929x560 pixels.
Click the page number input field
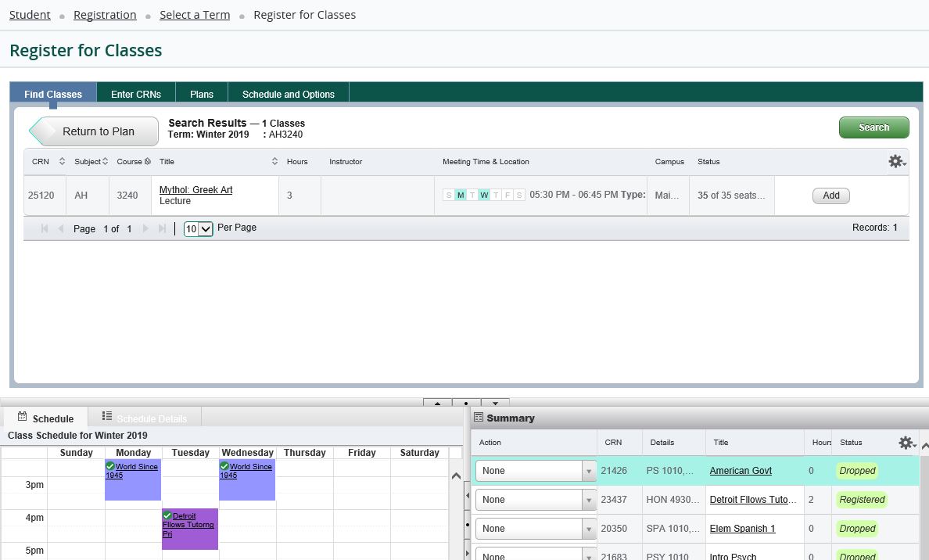click(106, 228)
